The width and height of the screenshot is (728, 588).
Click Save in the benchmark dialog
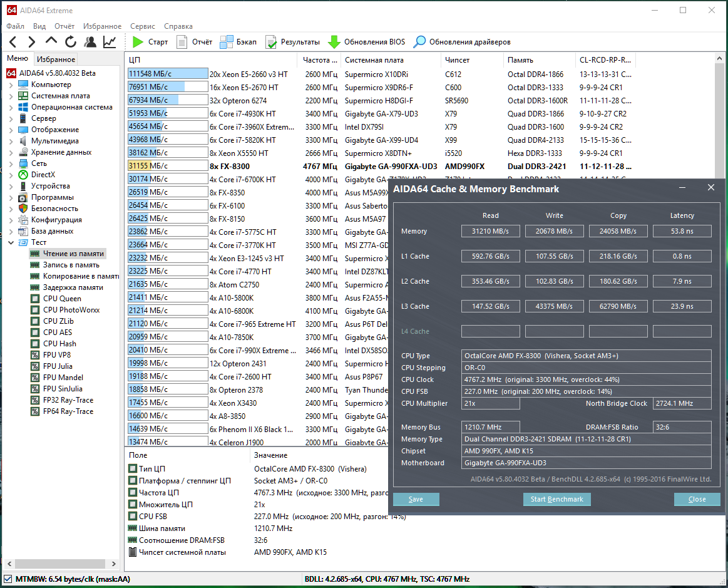(x=416, y=499)
